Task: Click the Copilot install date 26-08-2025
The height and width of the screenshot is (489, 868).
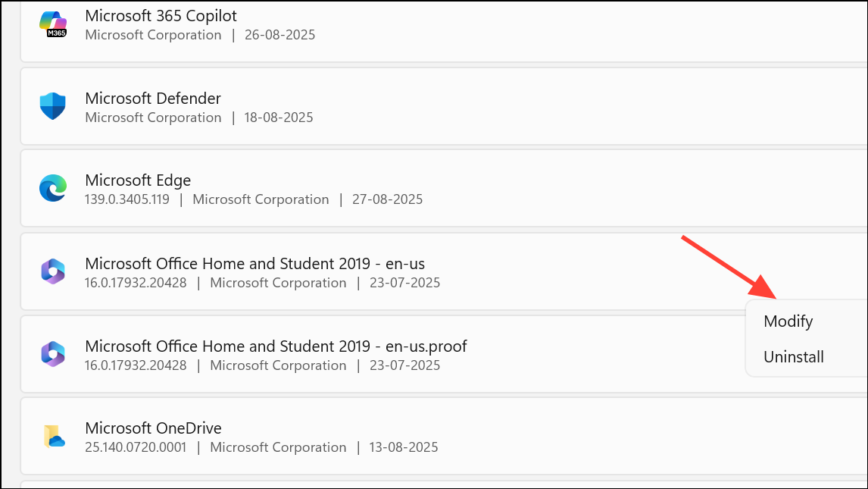Action: click(x=279, y=35)
